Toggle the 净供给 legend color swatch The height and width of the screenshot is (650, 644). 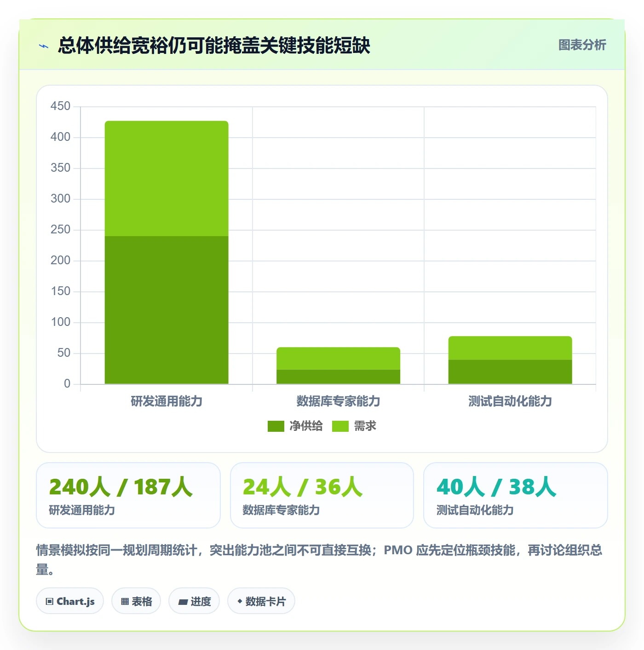[276, 426]
